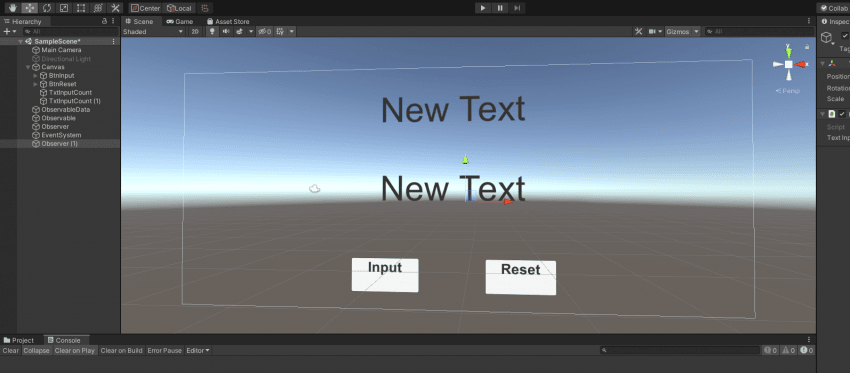This screenshot has width=850, height=373.
Task: Select Directional Light in Hierarchy
Action: coord(66,59)
